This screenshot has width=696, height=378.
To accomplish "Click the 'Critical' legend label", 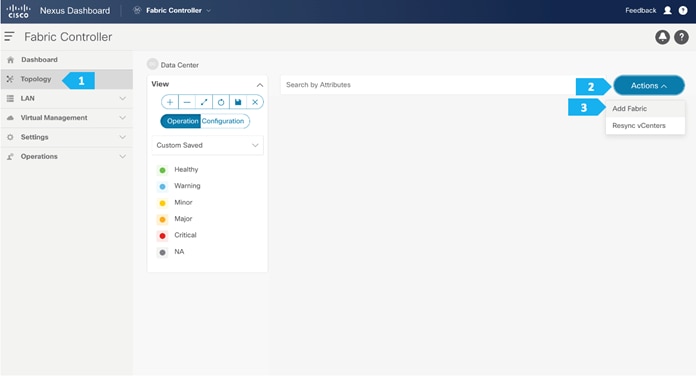I will tap(185, 235).
